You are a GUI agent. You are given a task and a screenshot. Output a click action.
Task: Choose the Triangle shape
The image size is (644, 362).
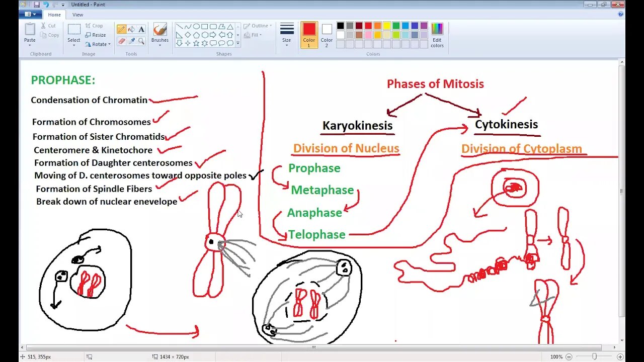230,27
